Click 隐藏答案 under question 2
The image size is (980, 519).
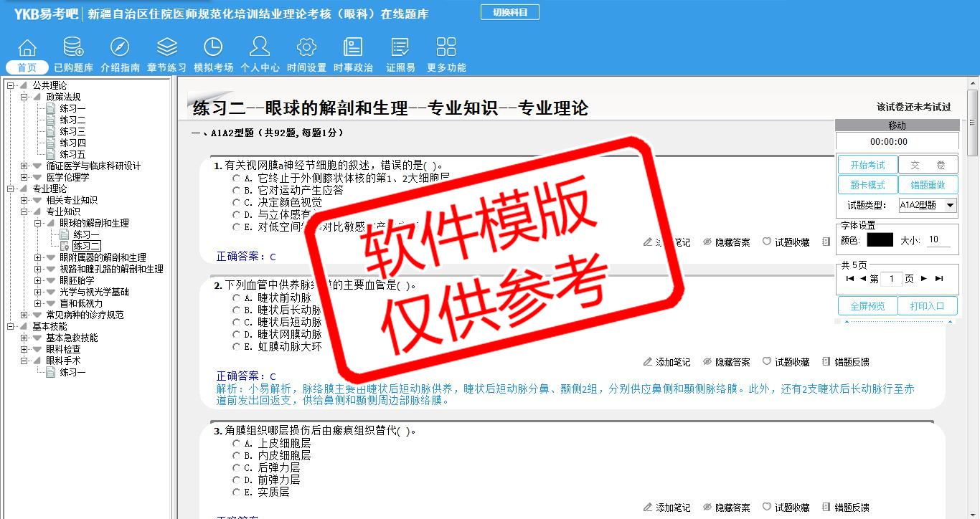tap(727, 362)
